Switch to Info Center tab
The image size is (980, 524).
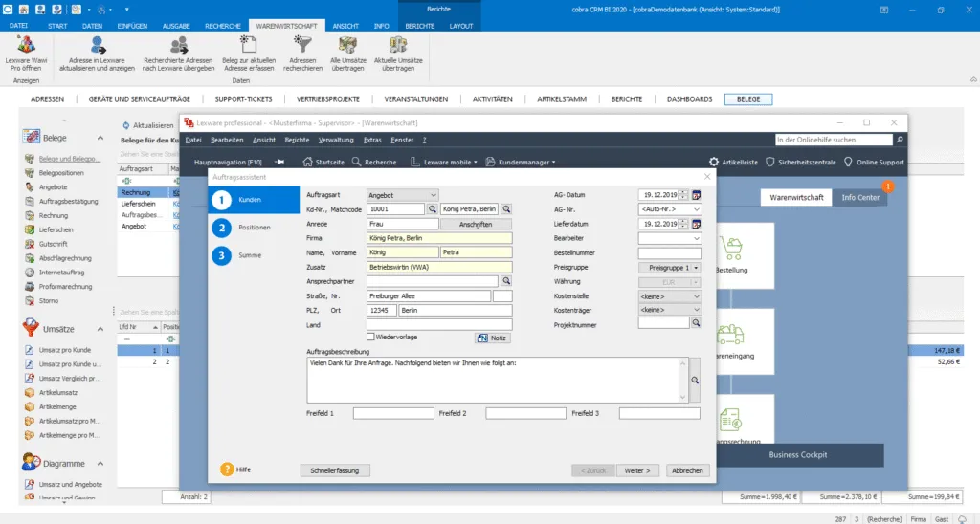pyautogui.click(x=860, y=197)
